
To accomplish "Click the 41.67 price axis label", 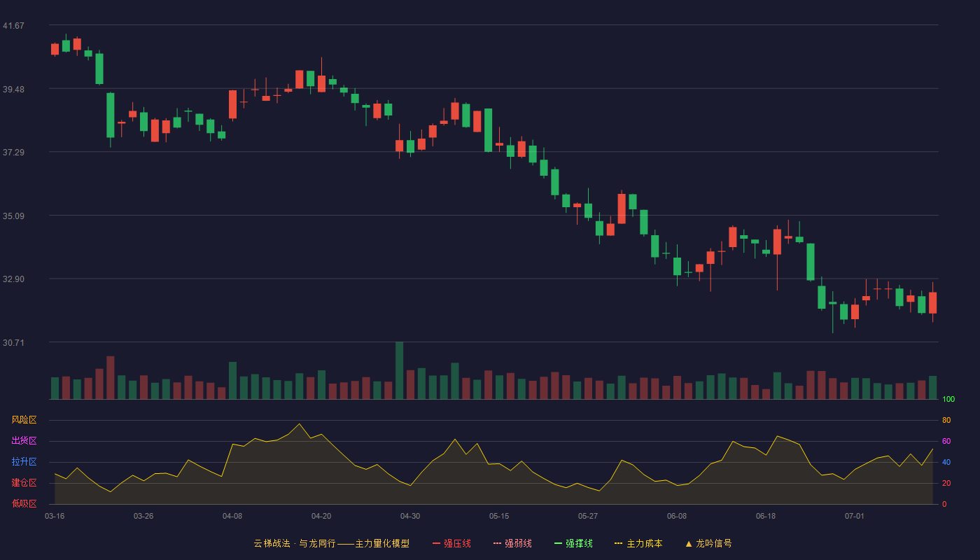I will [13, 26].
